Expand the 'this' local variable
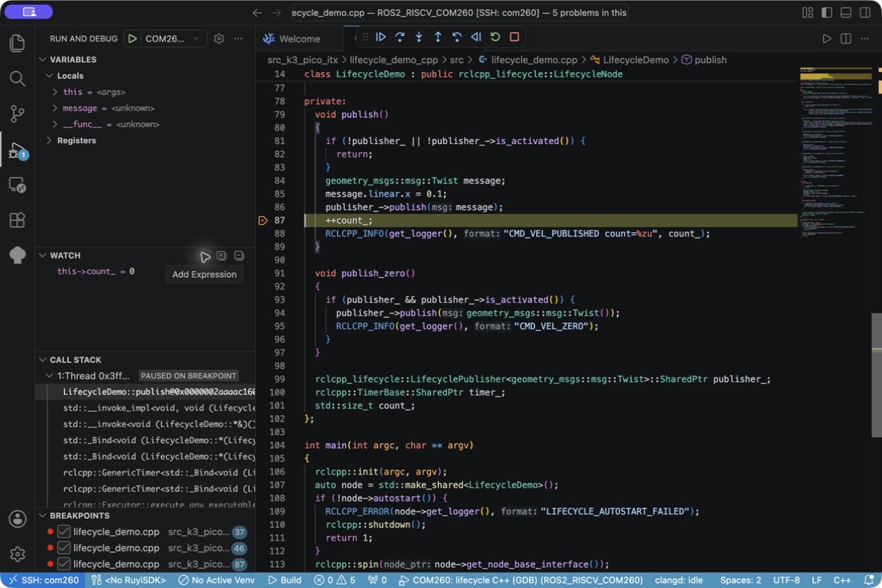This screenshot has width=882, height=588. (x=54, y=92)
